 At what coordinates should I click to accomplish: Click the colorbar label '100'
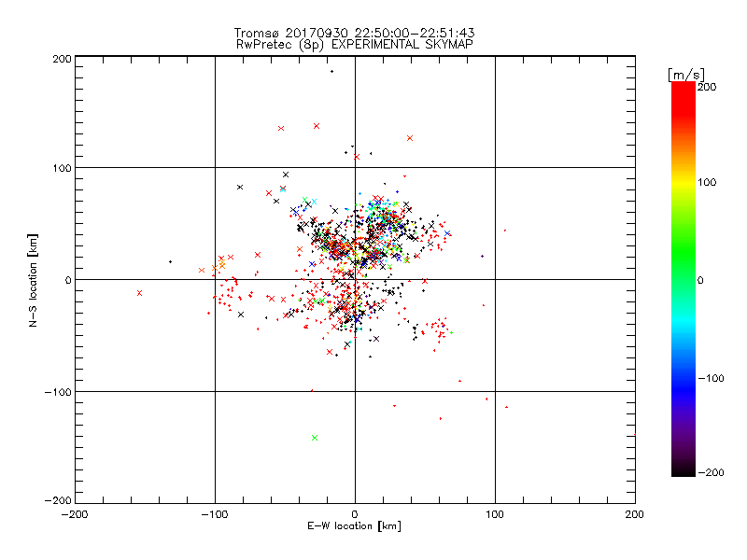[707, 182]
